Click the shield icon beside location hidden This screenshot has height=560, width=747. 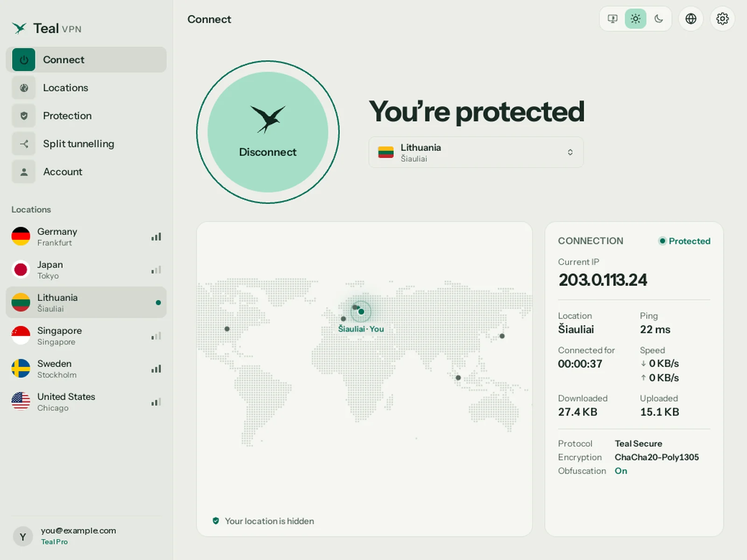tap(216, 521)
